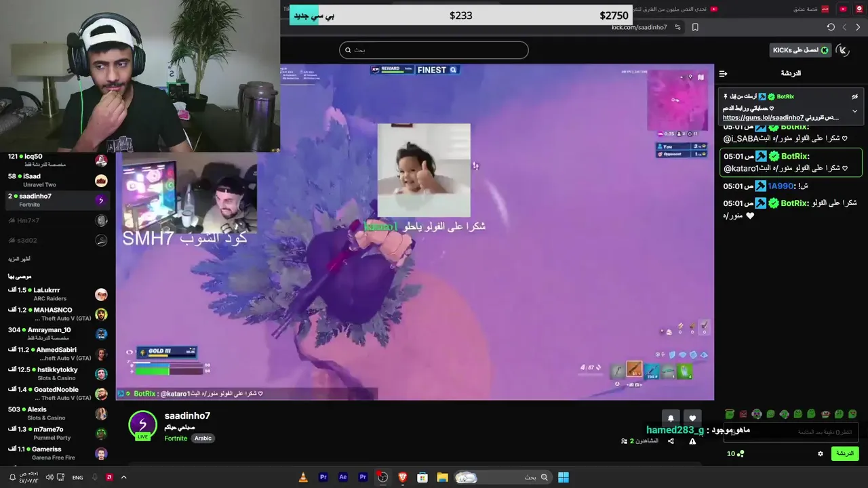Pick the halo frog emote above chat input
Viewport: 868px width, 488px height.
pyautogui.click(x=730, y=414)
